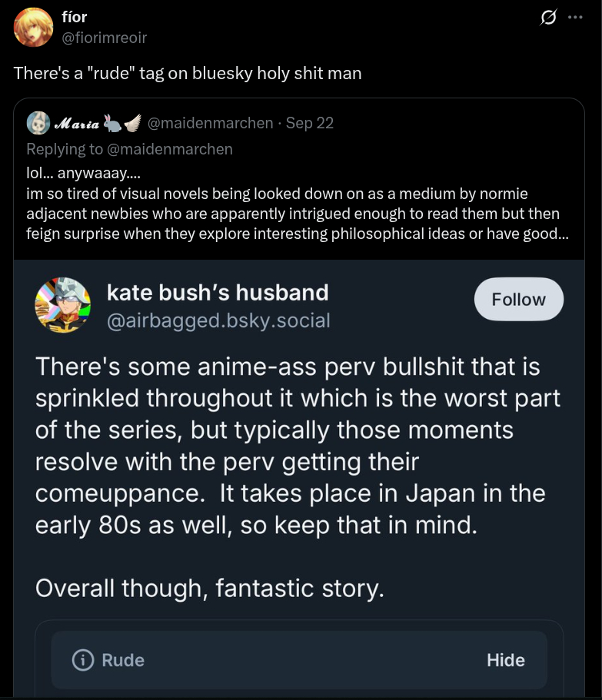
Task: Click the info icon beside the Rude label
Action: (81, 660)
